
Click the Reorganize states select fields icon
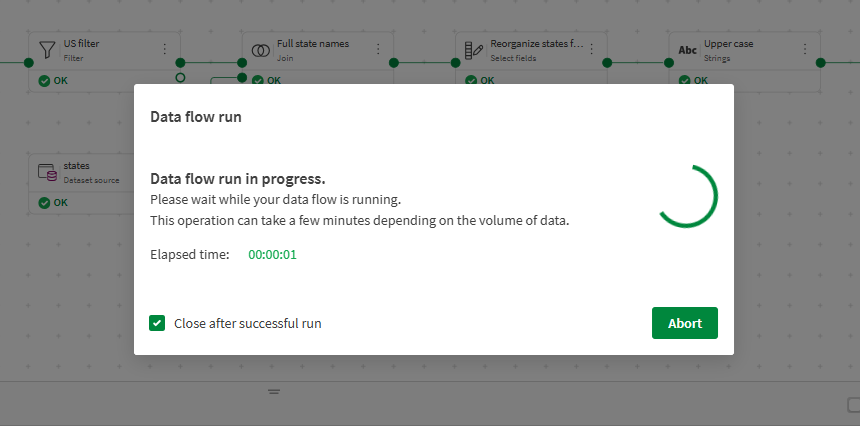474,50
